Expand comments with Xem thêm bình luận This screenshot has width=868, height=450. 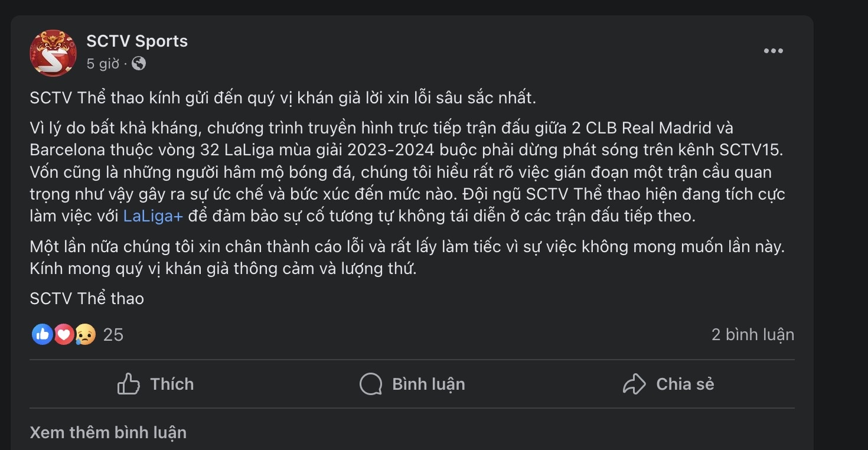pos(108,432)
